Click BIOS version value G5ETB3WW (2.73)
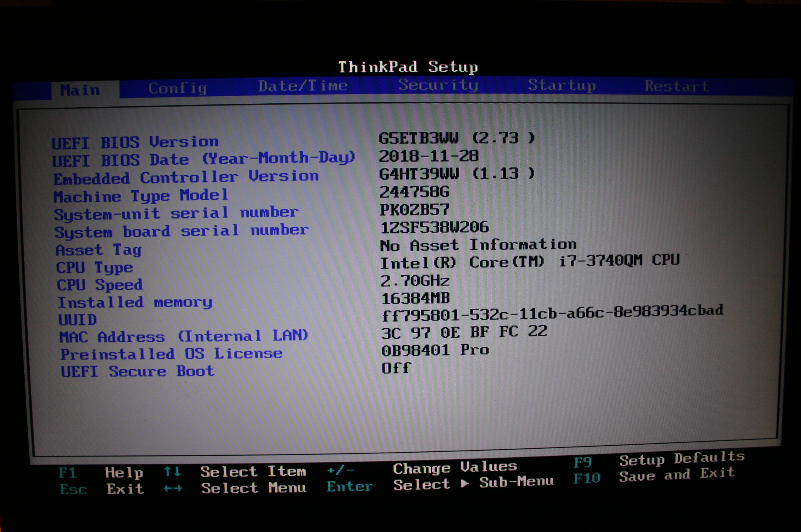 456,138
